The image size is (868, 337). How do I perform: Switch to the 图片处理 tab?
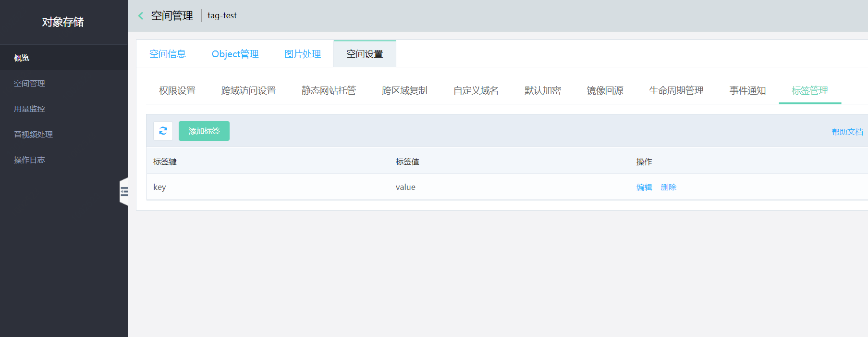click(303, 54)
